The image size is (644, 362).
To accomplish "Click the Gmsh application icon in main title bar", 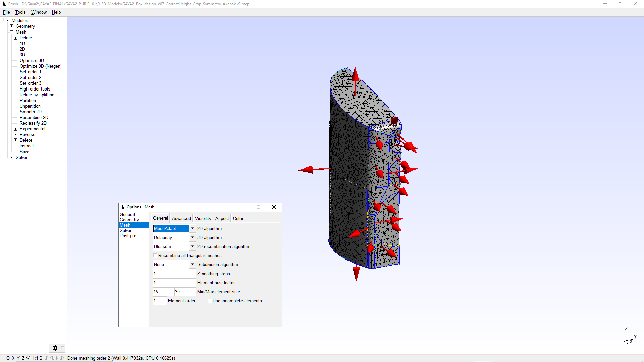I will click(x=4, y=4).
